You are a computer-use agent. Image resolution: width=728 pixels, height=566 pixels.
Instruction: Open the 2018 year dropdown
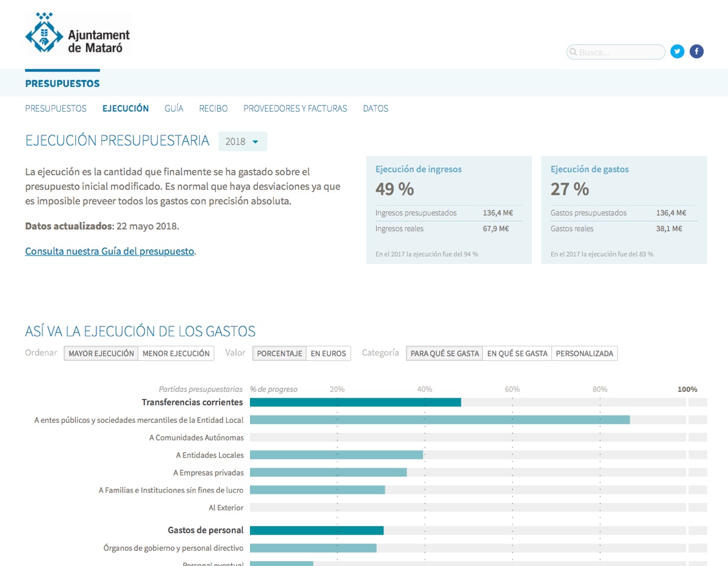pyautogui.click(x=242, y=141)
